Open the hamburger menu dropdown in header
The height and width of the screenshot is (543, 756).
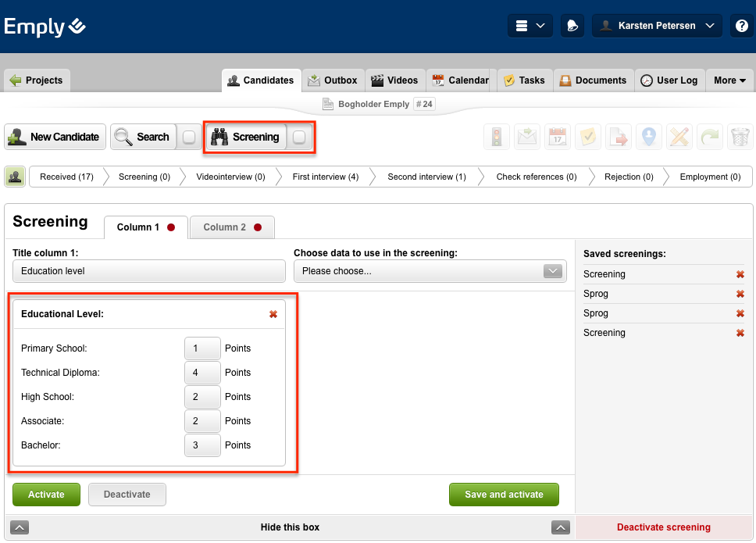(x=530, y=25)
